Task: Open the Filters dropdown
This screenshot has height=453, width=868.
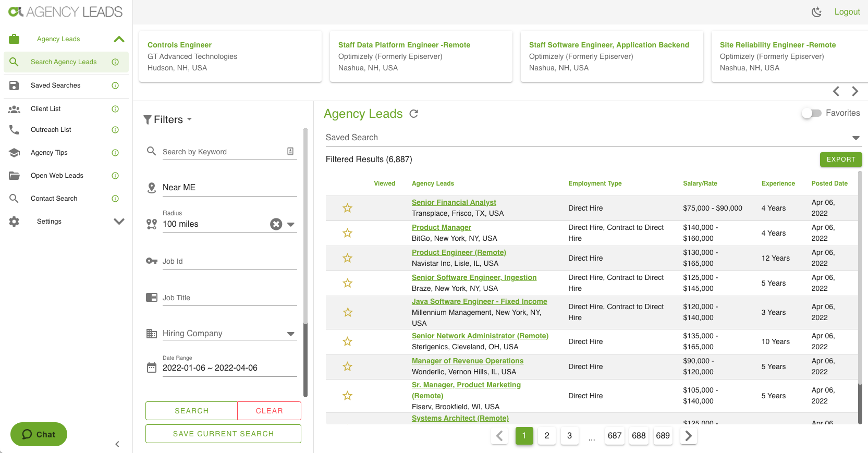Action: click(x=168, y=120)
